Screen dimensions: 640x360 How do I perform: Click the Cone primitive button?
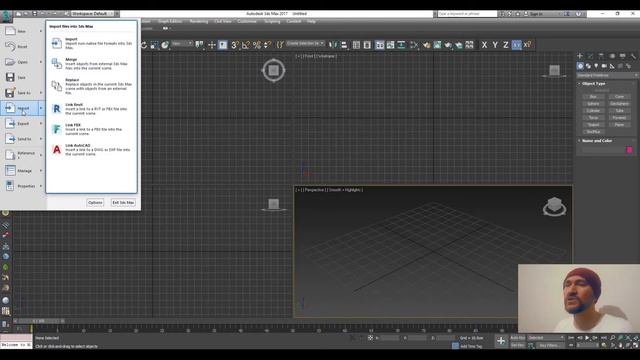[x=619, y=97]
